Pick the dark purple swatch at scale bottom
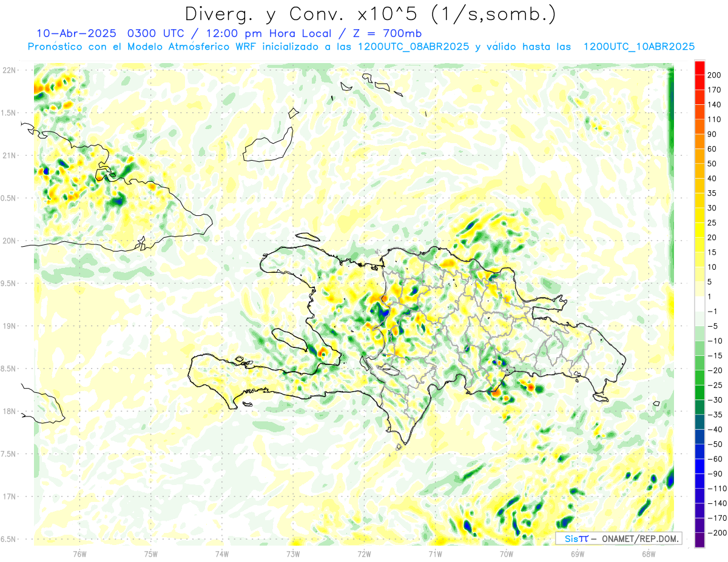Screen dimensions: 728x562 tap(699, 540)
